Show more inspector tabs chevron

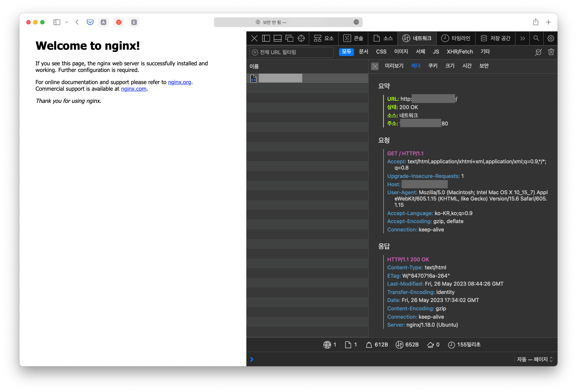click(522, 38)
